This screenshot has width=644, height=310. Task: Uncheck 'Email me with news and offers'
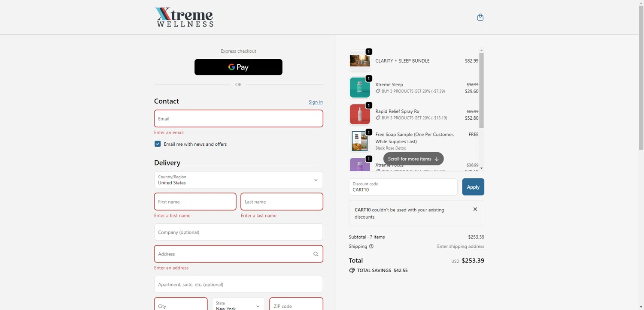click(158, 144)
